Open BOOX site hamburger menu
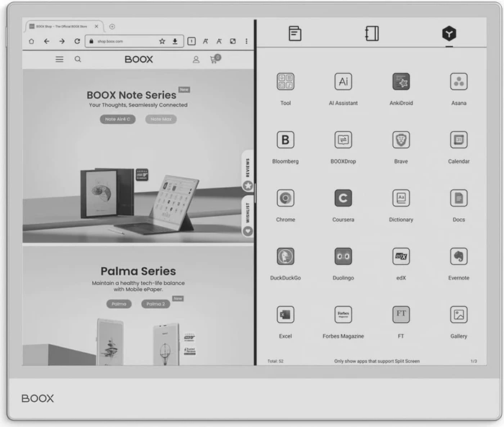 (x=60, y=59)
